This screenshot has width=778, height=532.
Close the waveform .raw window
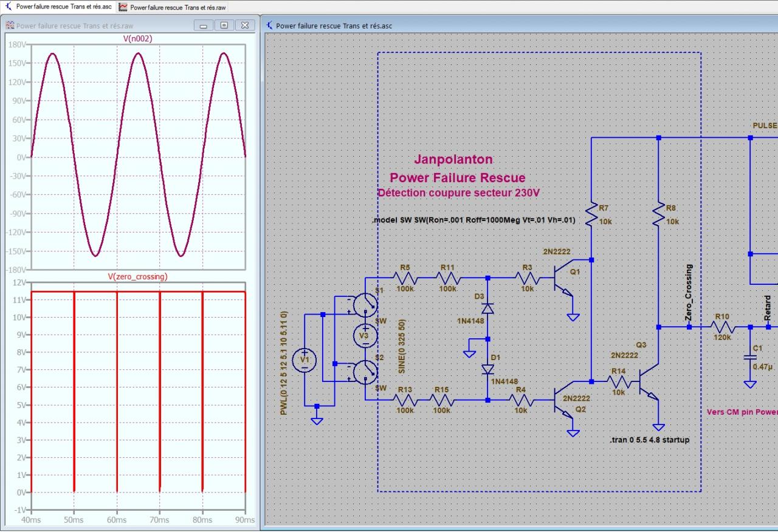coord(245,26)
